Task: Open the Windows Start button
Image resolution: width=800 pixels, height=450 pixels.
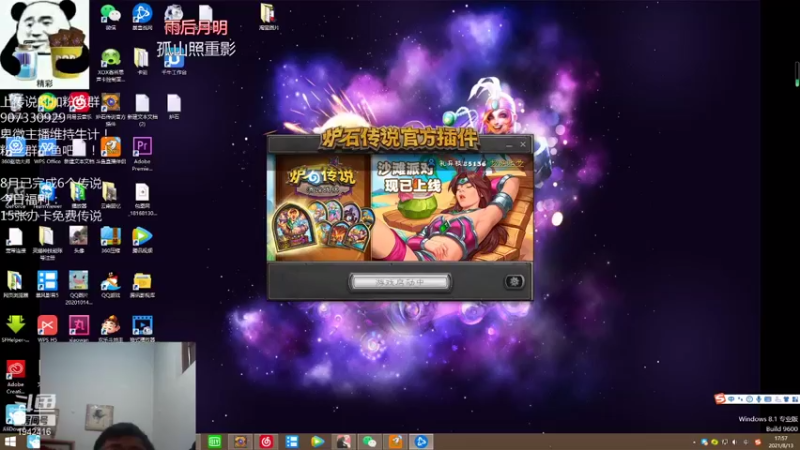Action: [10, 442]
